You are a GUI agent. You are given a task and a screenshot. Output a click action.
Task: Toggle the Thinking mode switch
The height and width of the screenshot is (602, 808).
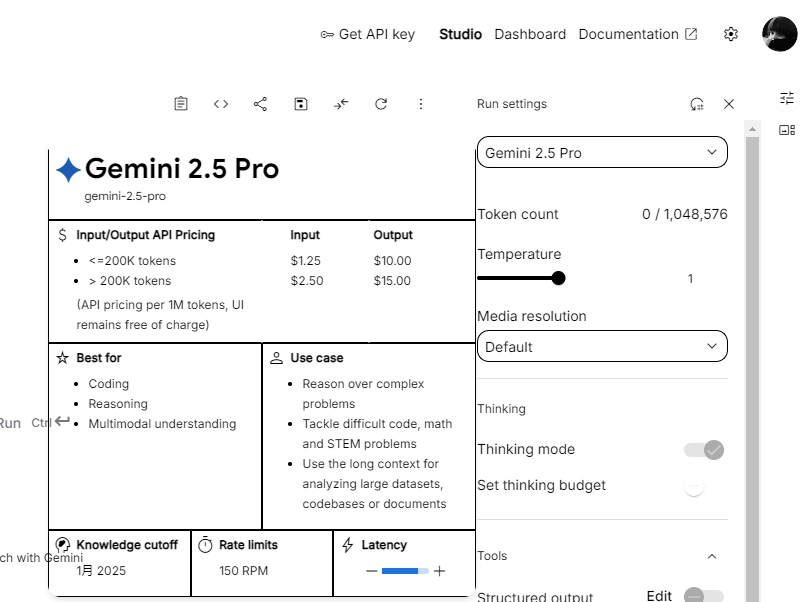pos(704,449)
